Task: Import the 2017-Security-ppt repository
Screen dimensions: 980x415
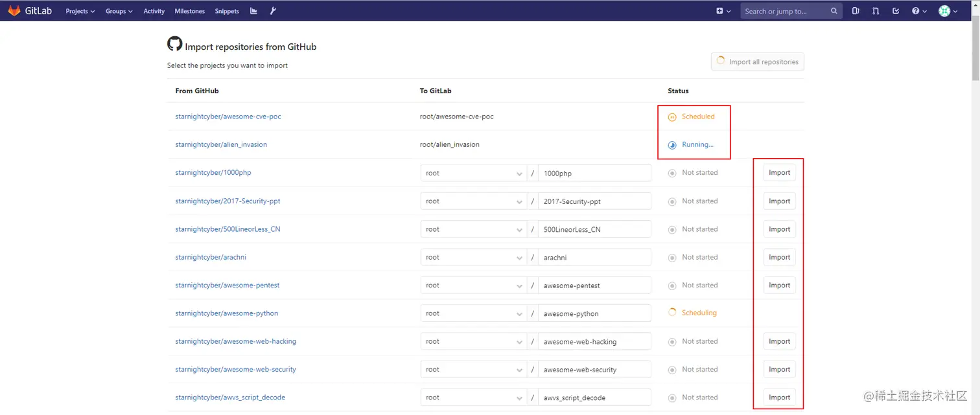Action: (x=779, y=201)
